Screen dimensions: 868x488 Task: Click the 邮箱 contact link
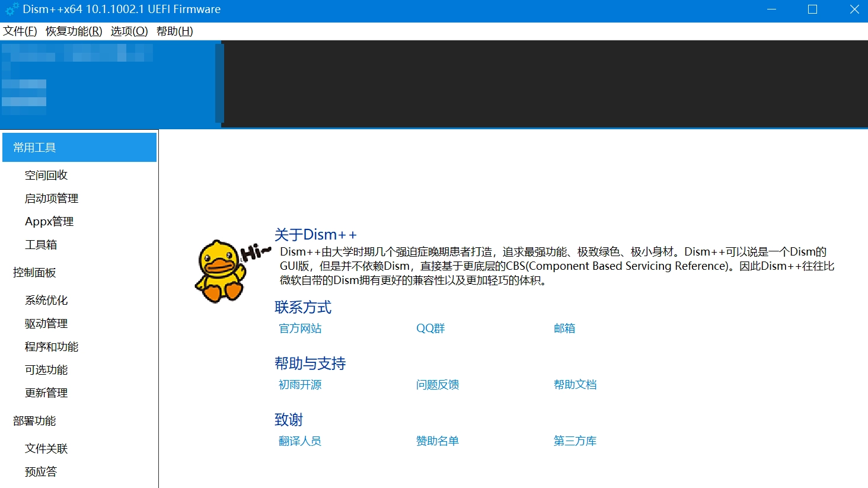[x=564, y=328]
